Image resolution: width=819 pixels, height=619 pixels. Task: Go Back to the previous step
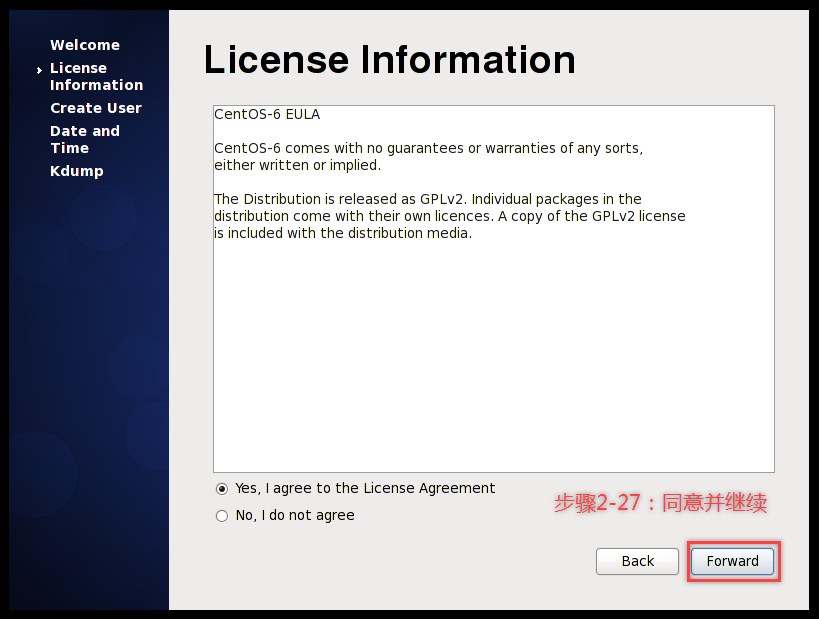637,562
